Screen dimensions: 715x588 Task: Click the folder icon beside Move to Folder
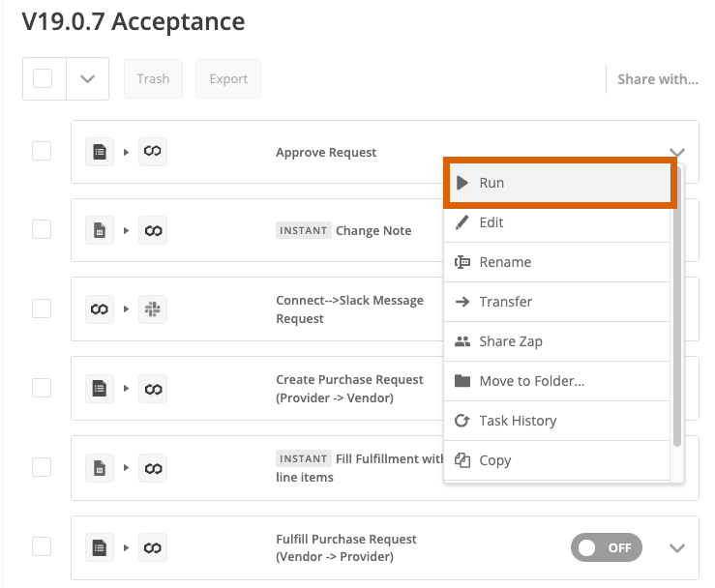(x=462, y=381)
